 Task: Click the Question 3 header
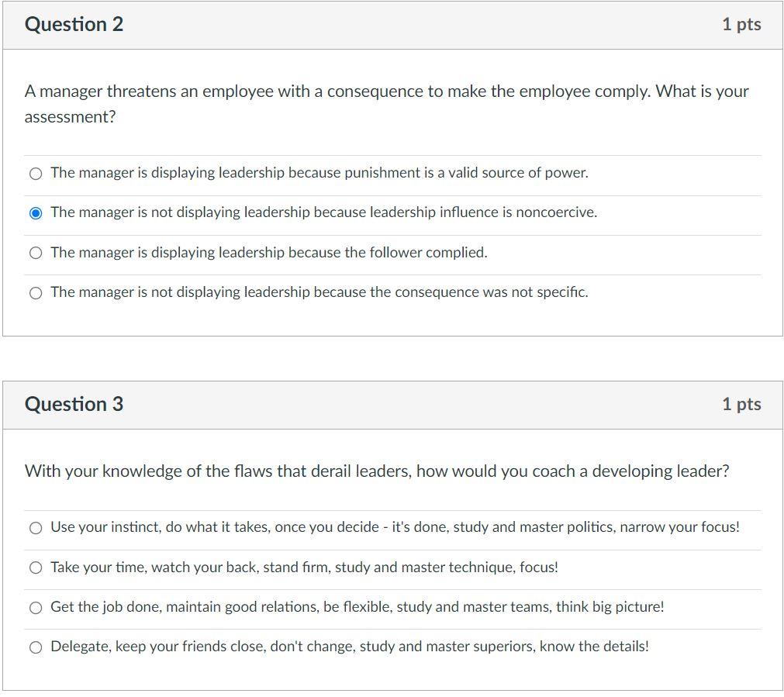[74, 404]
